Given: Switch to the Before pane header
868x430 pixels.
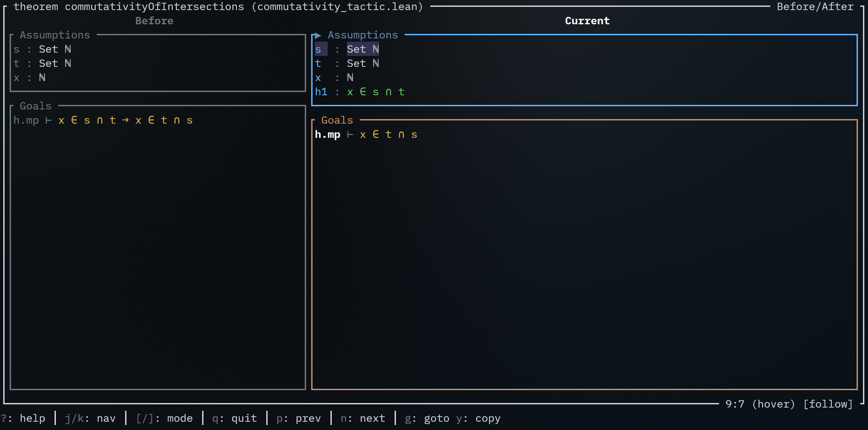Looking at the screenshot, I should click(154, 21).
